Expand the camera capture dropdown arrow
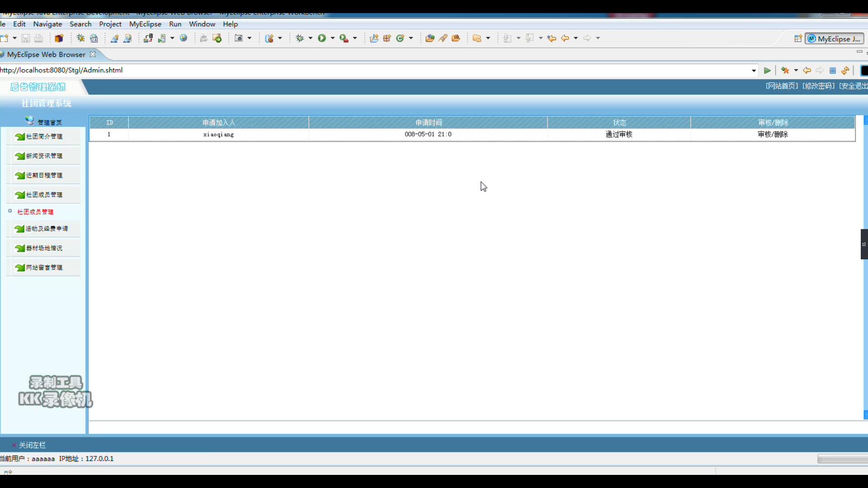The width and height of the screenshot is (868, 488). pos(250,38)
